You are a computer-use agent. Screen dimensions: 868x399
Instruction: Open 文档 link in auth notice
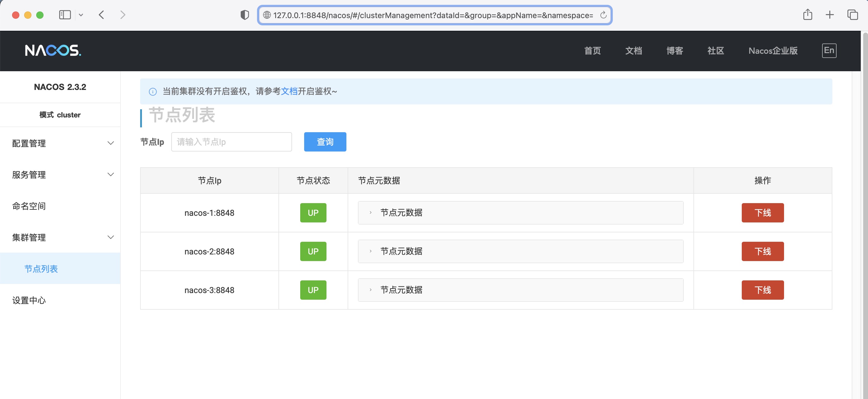[289, 91]
